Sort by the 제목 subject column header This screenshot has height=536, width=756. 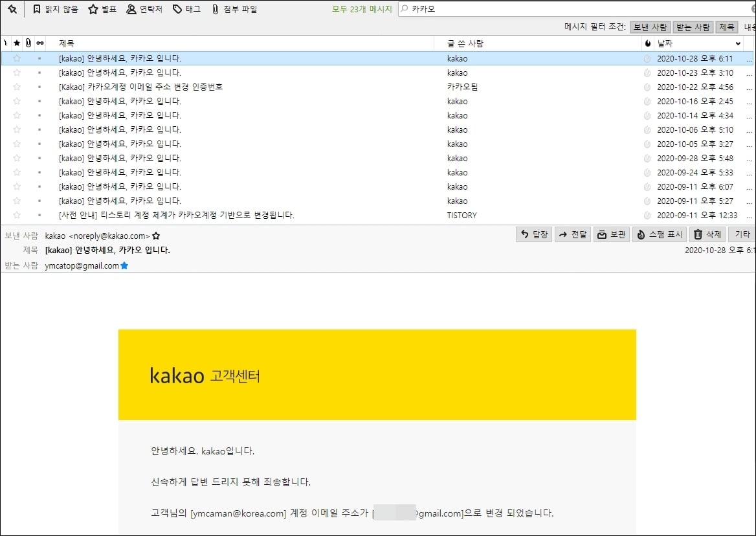(241, 43)
